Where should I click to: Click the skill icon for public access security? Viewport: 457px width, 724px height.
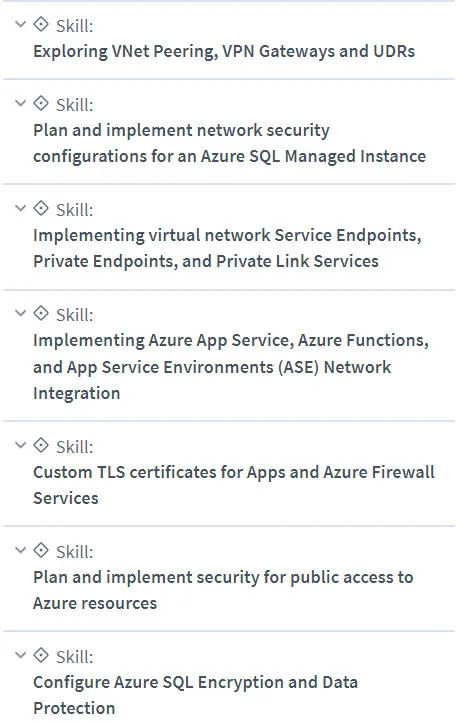point(41,550)
